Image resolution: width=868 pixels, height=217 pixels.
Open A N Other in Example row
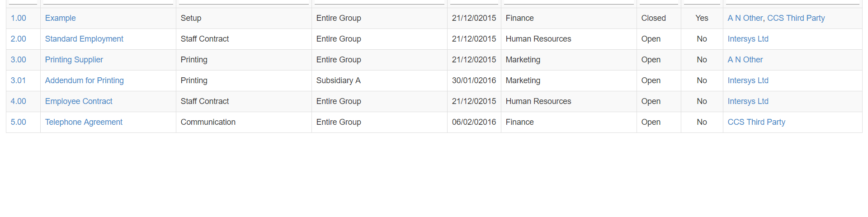(745, 18)
